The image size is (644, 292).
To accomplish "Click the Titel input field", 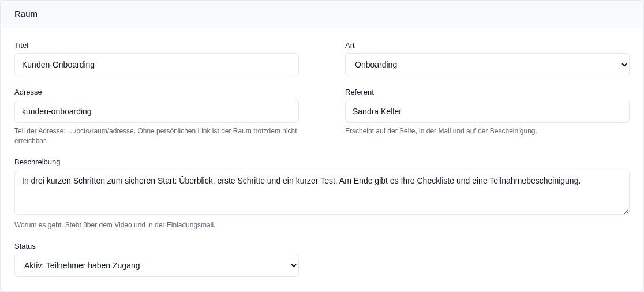I will click(156, 65).
